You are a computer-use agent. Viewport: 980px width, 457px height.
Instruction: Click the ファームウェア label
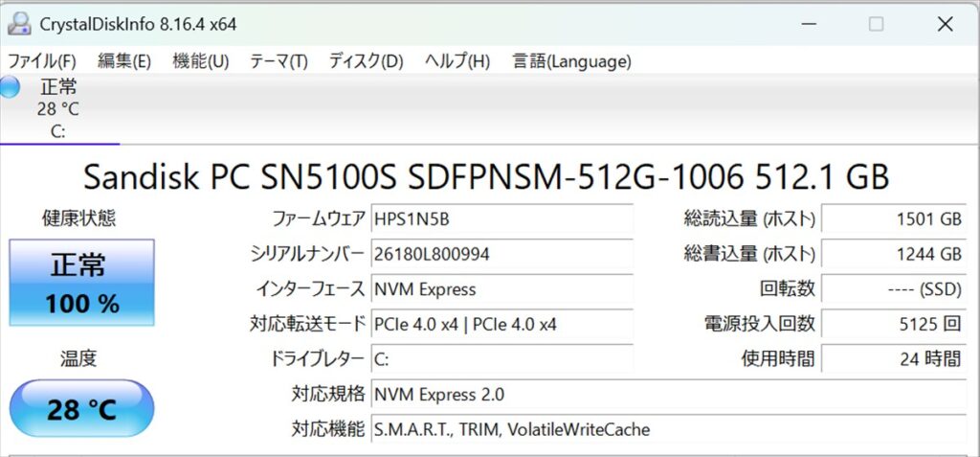click(318, 219)
